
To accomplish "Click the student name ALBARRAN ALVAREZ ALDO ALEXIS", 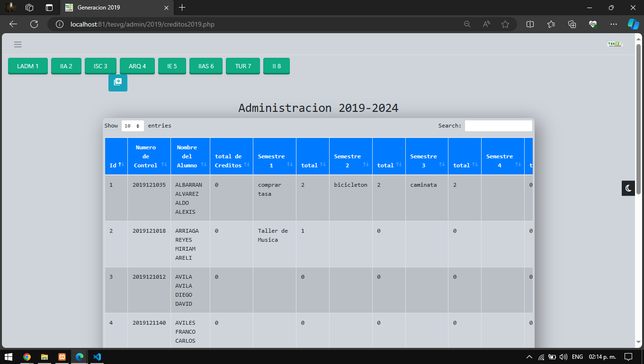I will pyautogui.click(x=188, y=198).
